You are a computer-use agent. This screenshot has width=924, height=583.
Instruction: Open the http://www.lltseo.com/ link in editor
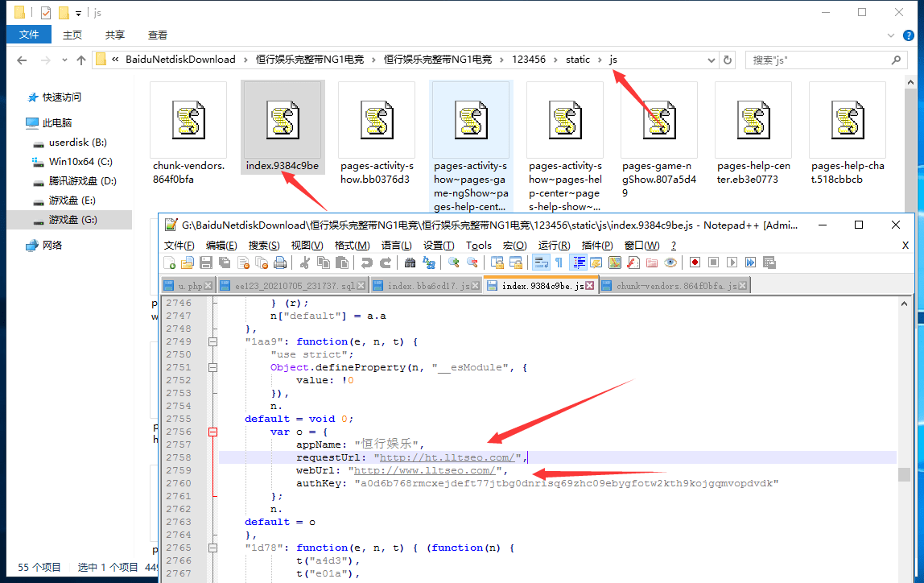coord(425,471)
